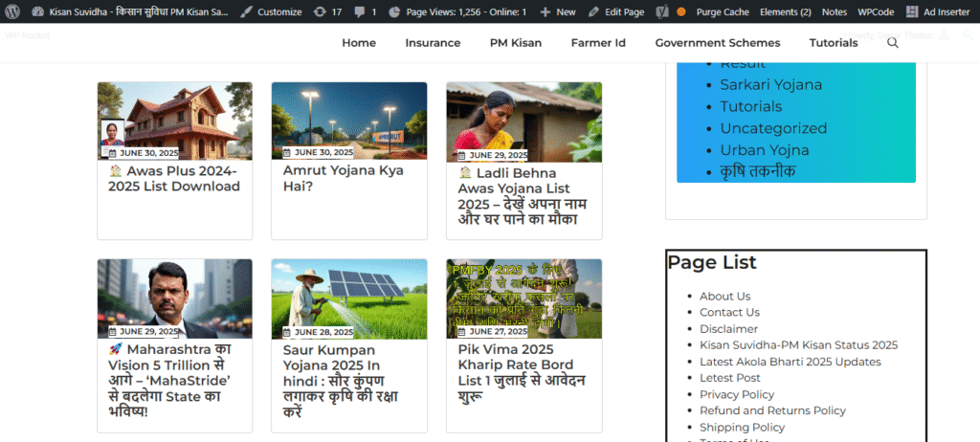Open Kisan Suvidha site dashboard link

pos(129,11)
